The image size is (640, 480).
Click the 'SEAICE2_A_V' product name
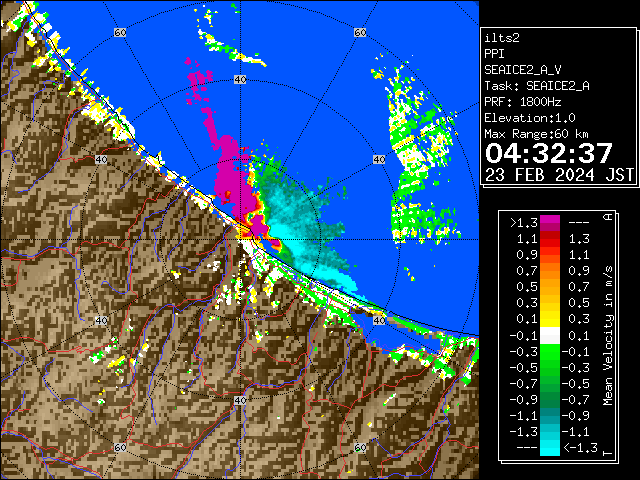click(x=522, y=70)
